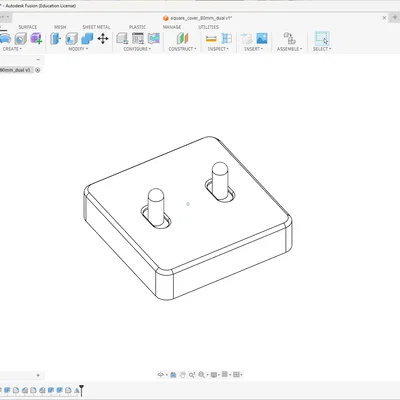The width and height of the screenshot is (400, 400).
Task: Choose the Zoom Window magnifier icon
Action: 201,375
